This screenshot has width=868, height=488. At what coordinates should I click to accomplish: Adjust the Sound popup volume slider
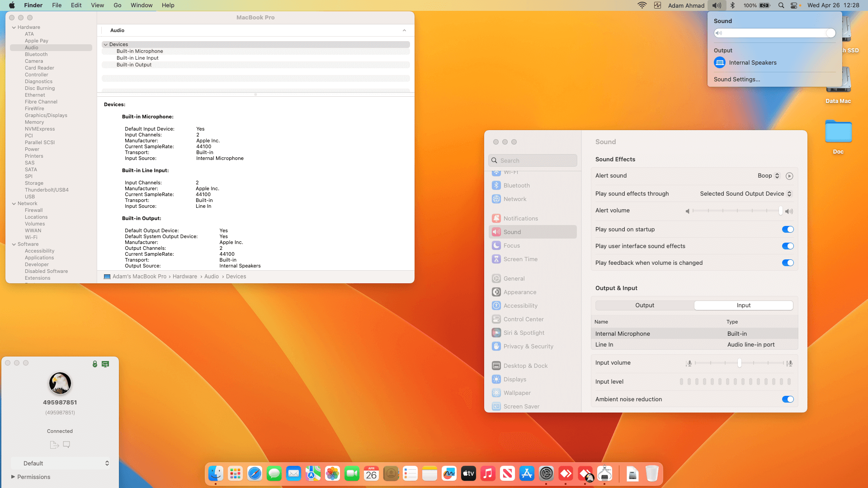point(775,33)
